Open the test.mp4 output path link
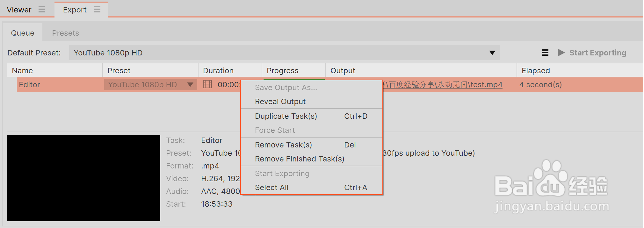This screenshot has height=228, width=644. (442, 85)
